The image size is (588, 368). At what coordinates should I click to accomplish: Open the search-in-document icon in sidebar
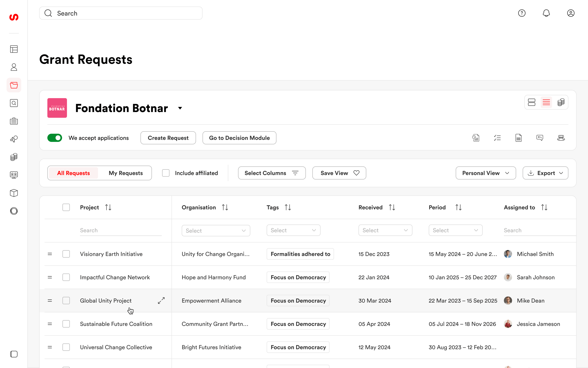pos(14,103)
